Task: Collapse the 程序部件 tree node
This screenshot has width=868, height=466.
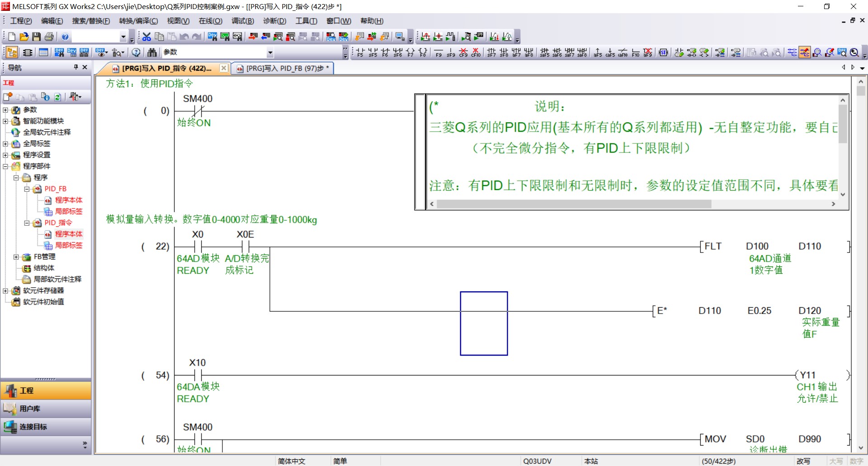Action: coord(5,166)
